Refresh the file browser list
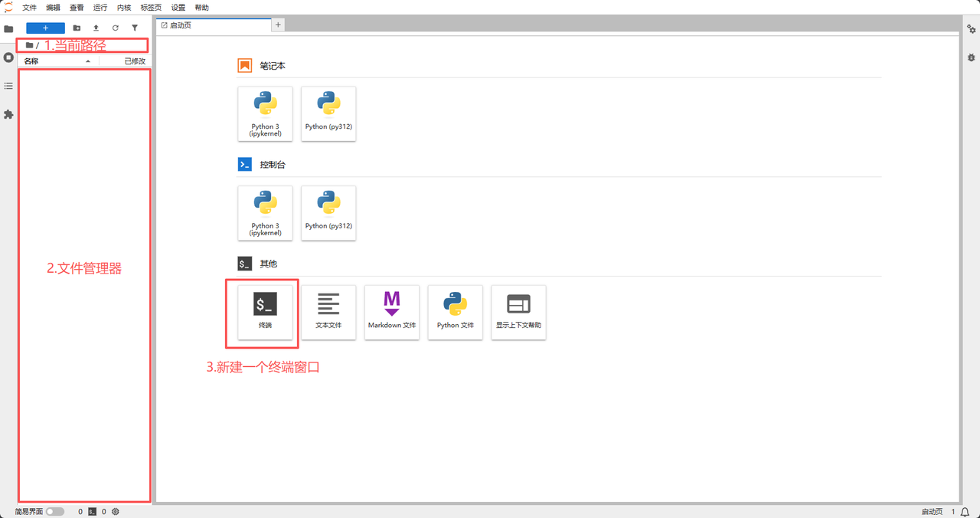Screen dimensions: 980x518 [116, 28]
